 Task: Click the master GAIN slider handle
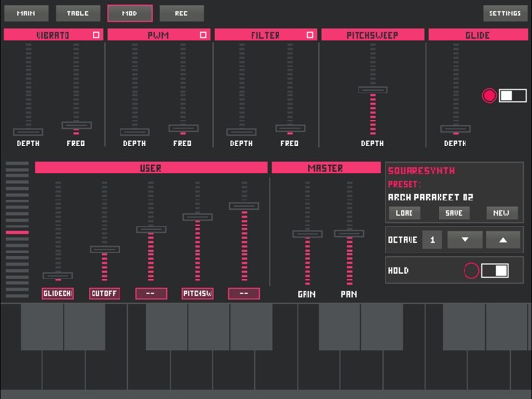click(307, 234)
